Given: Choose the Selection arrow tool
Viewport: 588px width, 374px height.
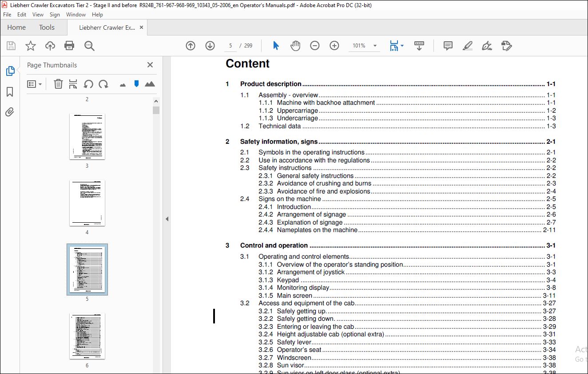Looking at the screenshot, I should (276, 46).
